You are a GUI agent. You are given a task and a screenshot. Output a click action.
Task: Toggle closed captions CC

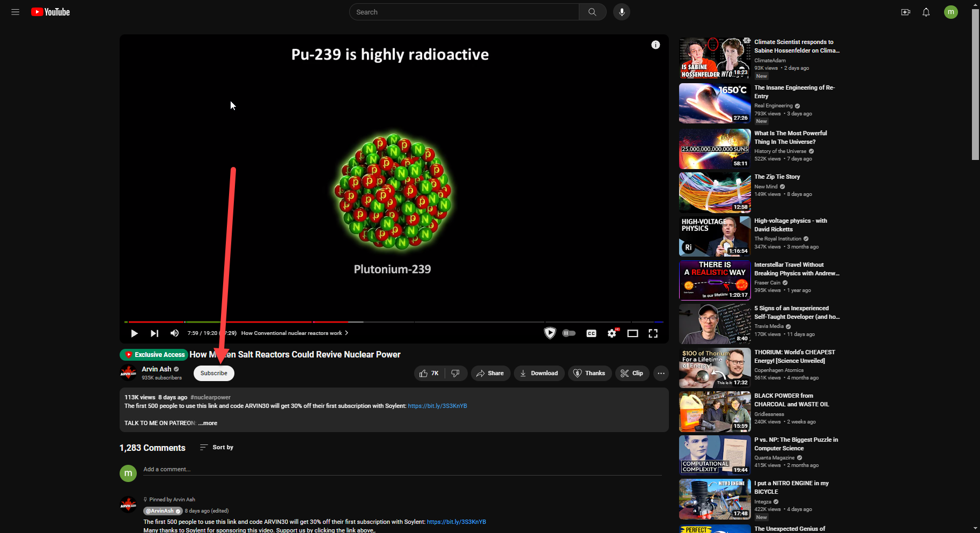click(591, 333)
